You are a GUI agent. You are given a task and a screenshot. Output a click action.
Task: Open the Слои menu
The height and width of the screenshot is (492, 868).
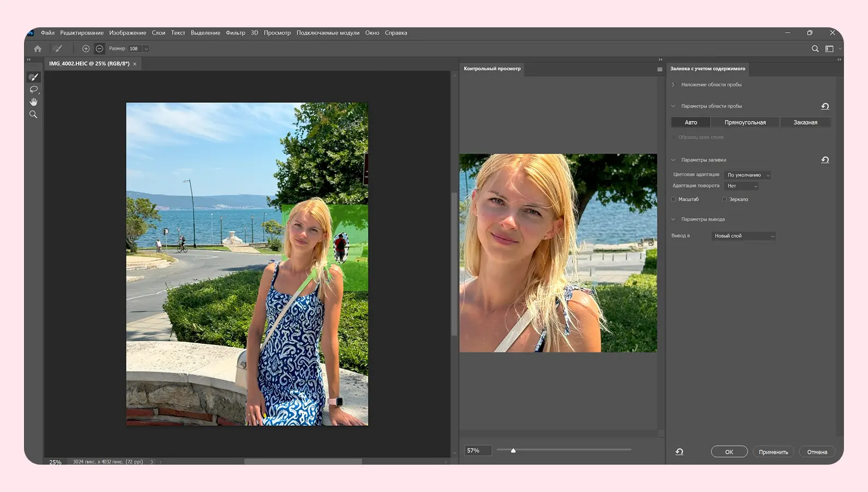coord(159,33)
